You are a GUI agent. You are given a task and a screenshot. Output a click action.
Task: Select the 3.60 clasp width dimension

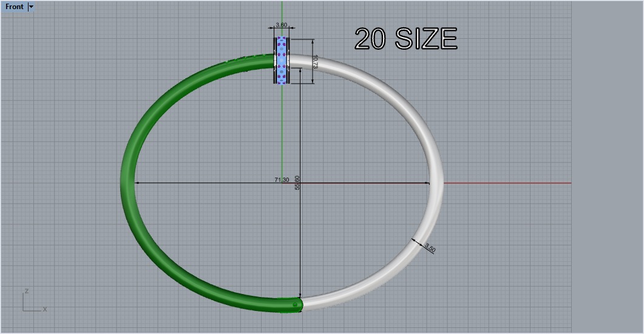click(282, 25)
